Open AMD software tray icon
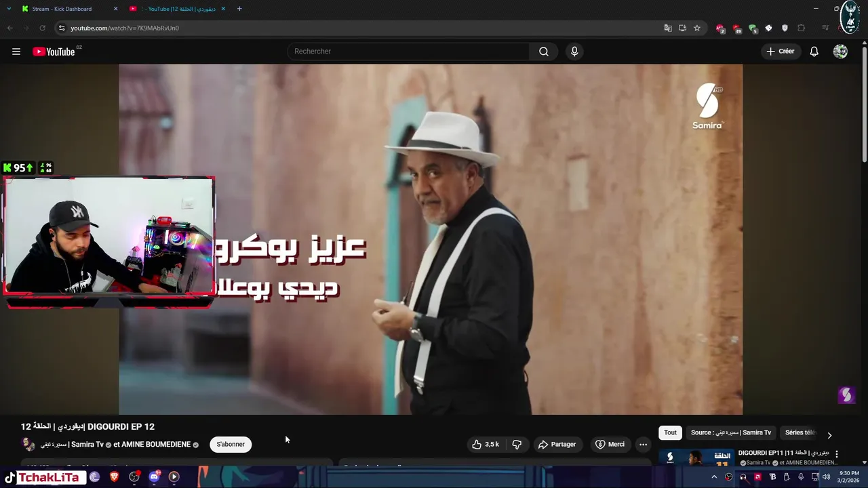Image resolution: width=868 pixels, height=488 pixels. pos(757,477)
